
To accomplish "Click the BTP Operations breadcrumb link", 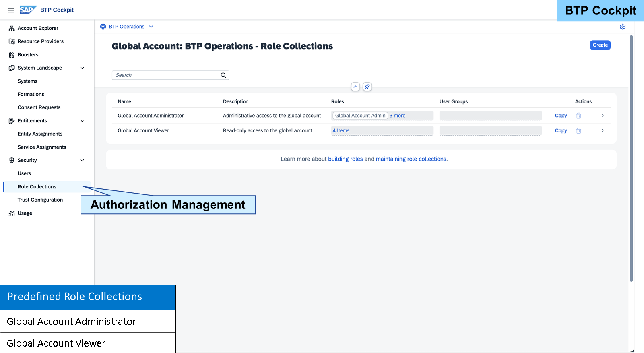I will pos(126,27).
